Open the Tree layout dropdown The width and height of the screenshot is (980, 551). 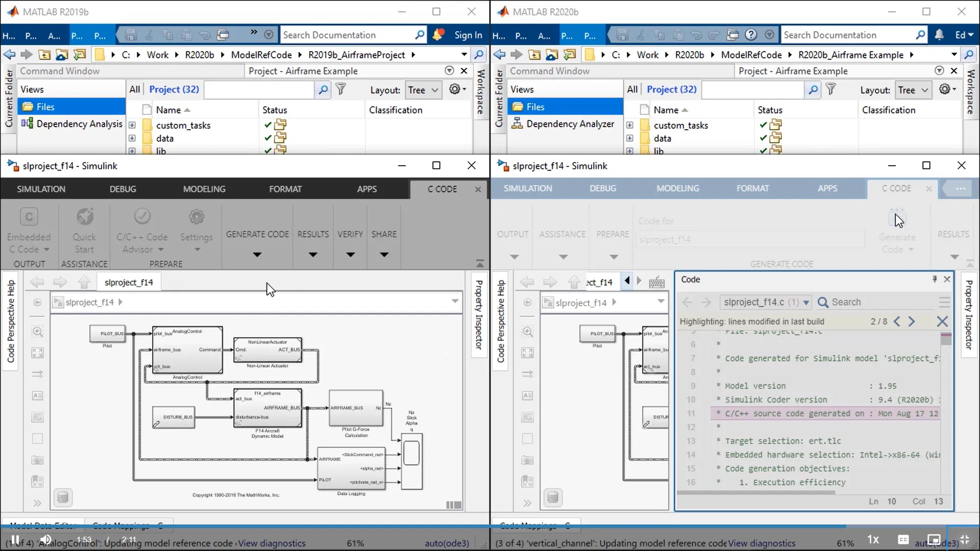coord(423,90)
